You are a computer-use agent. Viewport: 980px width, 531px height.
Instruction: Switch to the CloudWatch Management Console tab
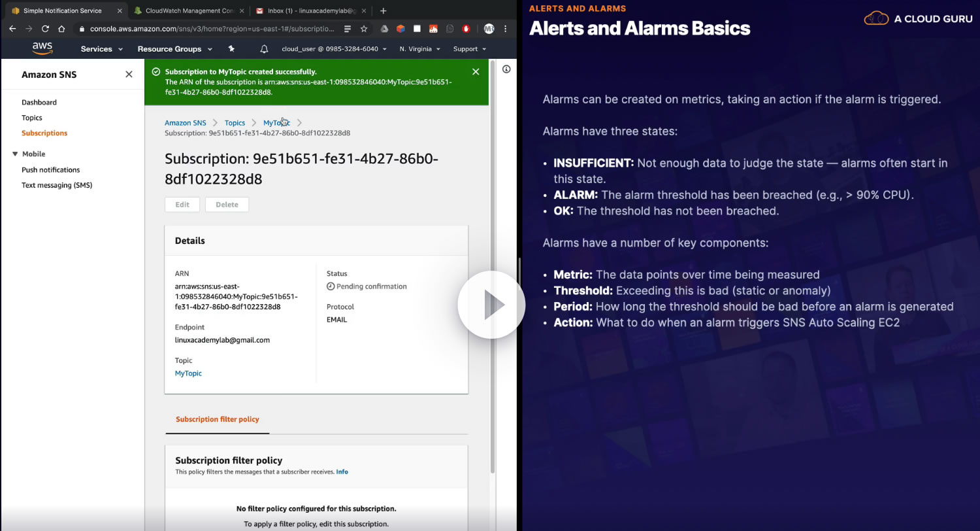pos(188,10)
